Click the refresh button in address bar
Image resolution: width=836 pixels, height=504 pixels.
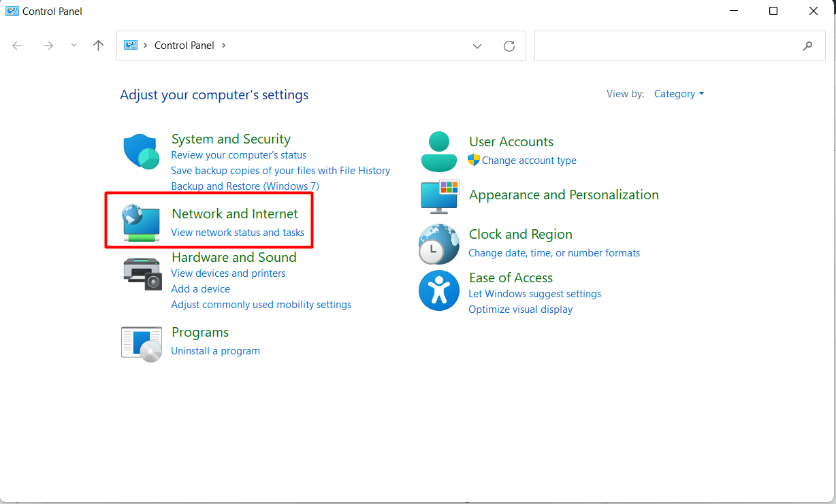coord(509,46)
